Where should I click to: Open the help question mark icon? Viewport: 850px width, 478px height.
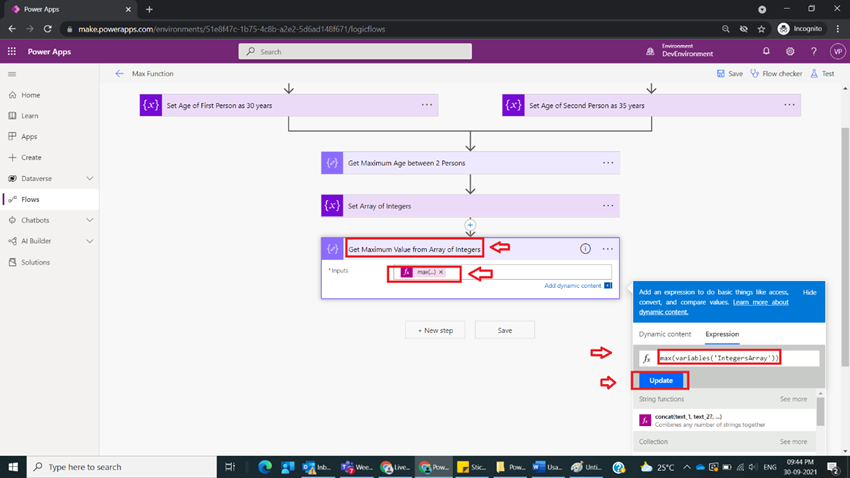click(x=814, y=51)
